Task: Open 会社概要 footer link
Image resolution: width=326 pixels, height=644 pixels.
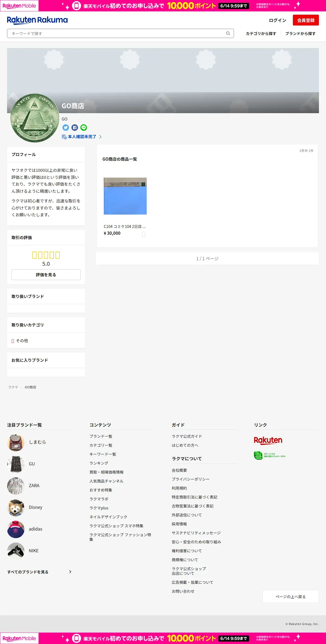Action: (179, 470)
